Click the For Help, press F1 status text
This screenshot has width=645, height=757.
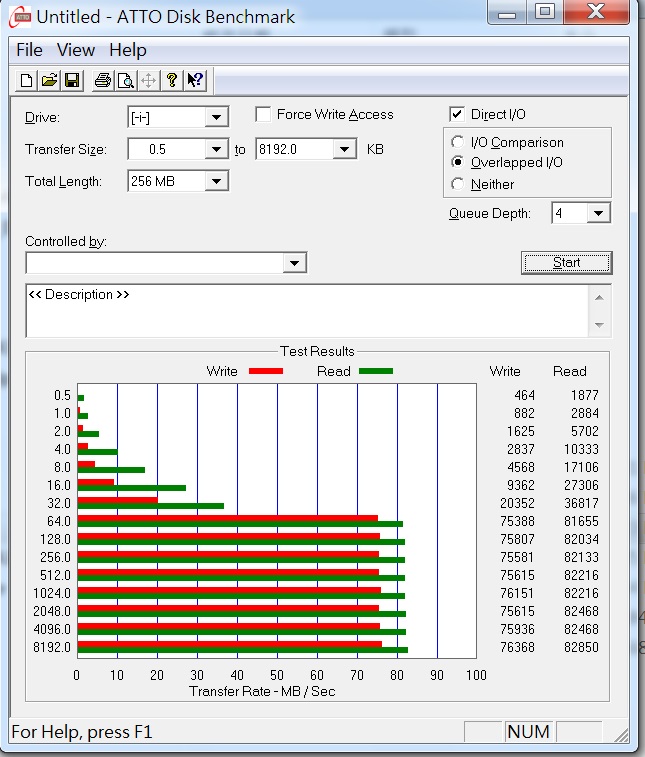[82, 732]
